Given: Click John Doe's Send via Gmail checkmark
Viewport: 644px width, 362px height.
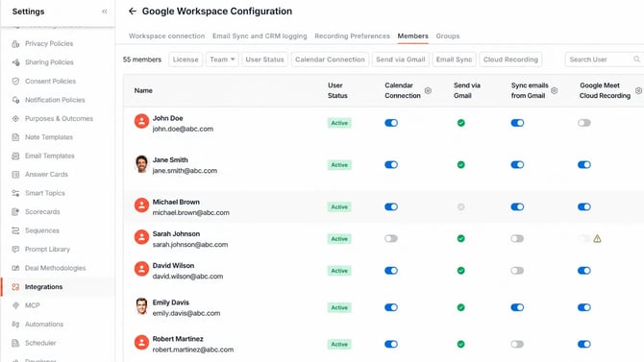Looking at the screenshot, I should [460, 123].
